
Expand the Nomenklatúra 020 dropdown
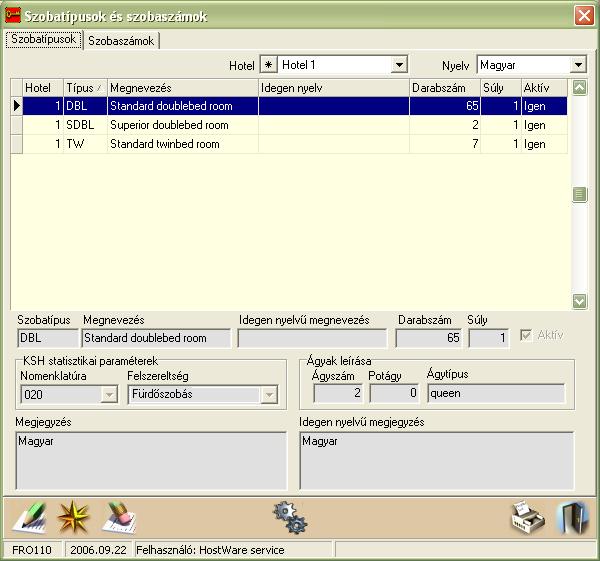(x=109, y=395)
